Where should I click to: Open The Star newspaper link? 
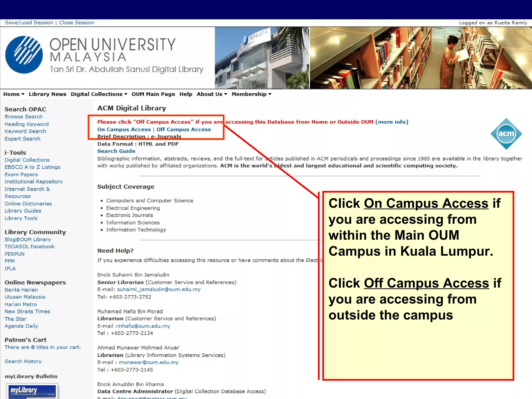point(15,319)
